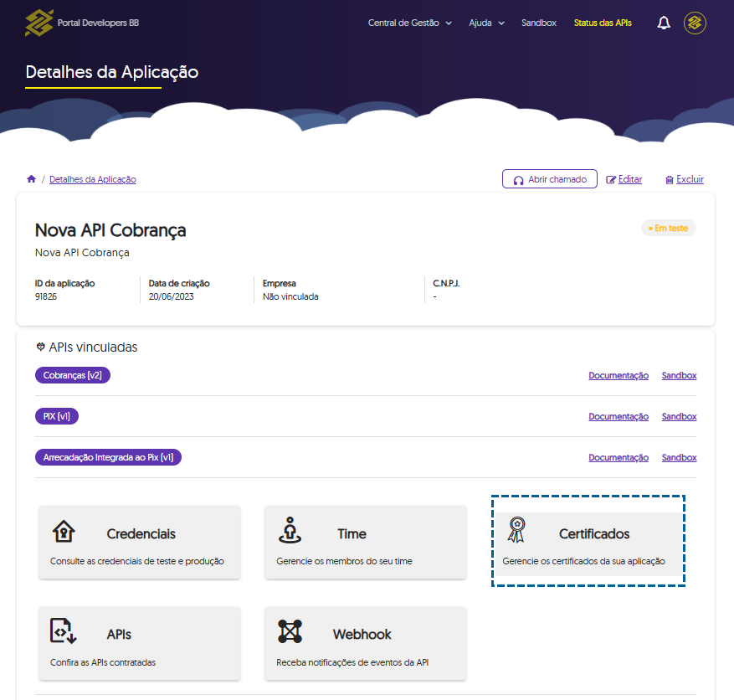Open Sandbox for Arrecadação Integrada ao Pix
The width and height of the screenshot is (734, 700).
[680, 457]
